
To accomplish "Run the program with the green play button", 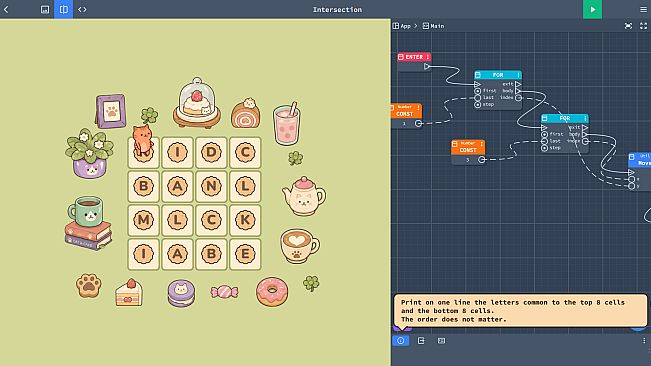I will point(592,9).
